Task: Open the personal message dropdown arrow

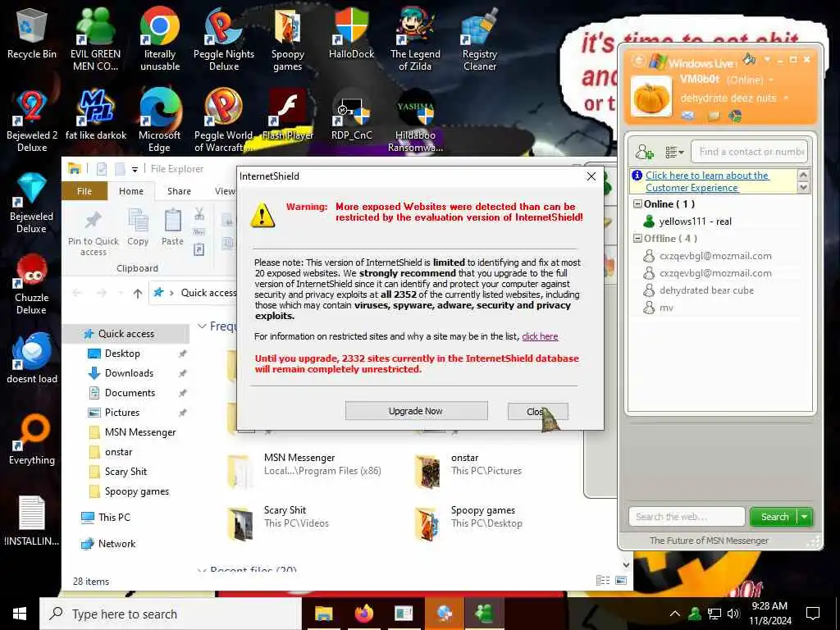Action: point(786,98)
